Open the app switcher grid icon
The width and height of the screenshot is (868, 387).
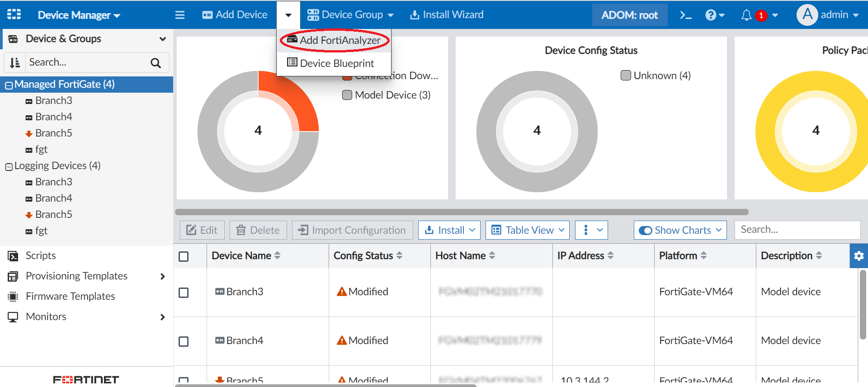pyautogui.click(x=14, y=14)
